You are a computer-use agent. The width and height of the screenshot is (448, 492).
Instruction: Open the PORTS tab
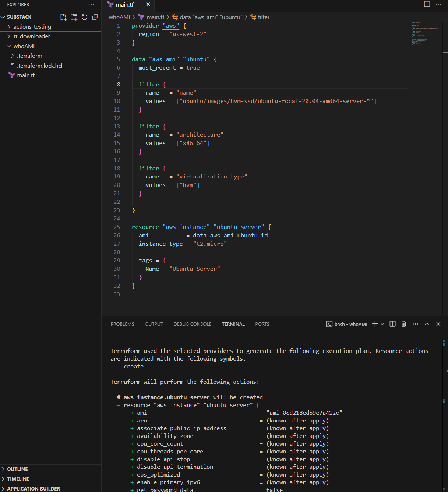262,324
